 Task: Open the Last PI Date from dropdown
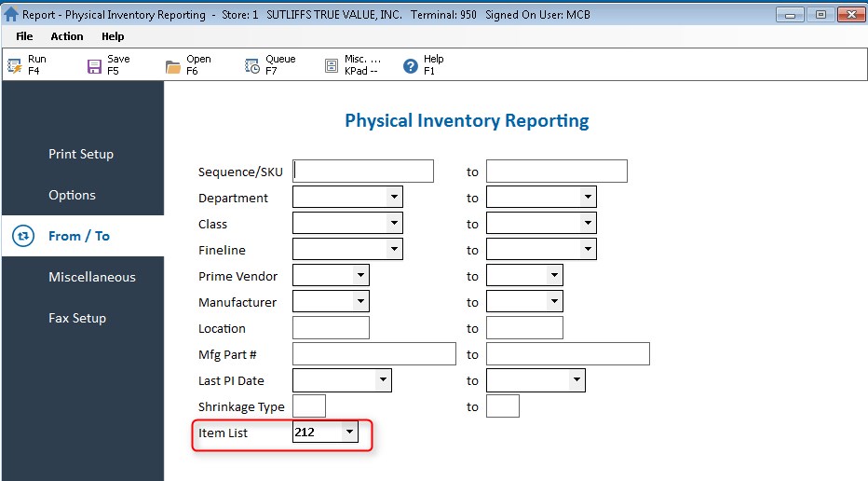(x=383, y=380)
